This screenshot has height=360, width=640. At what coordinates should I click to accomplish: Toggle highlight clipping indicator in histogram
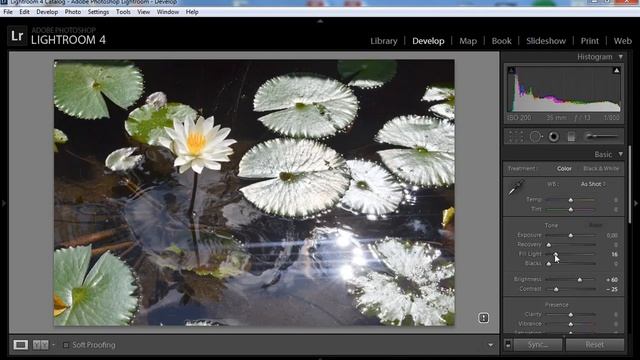[x=616, y=71]
